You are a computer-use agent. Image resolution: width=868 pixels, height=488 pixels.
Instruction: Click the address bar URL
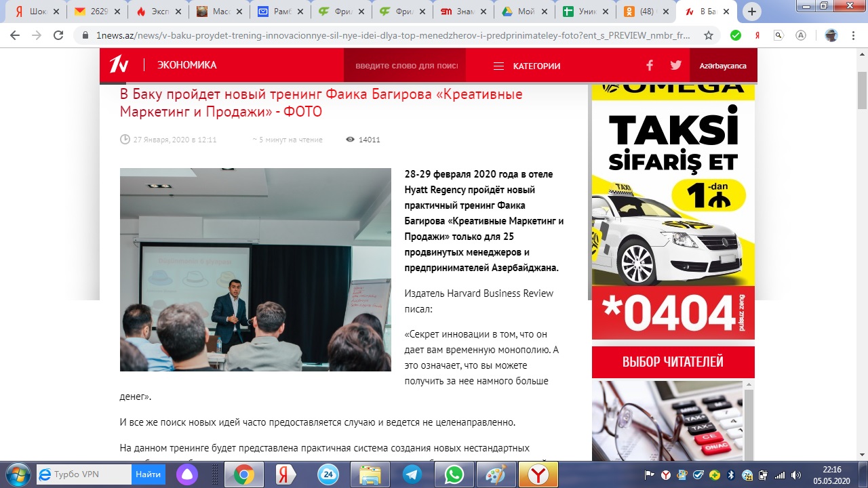[393, 35]
